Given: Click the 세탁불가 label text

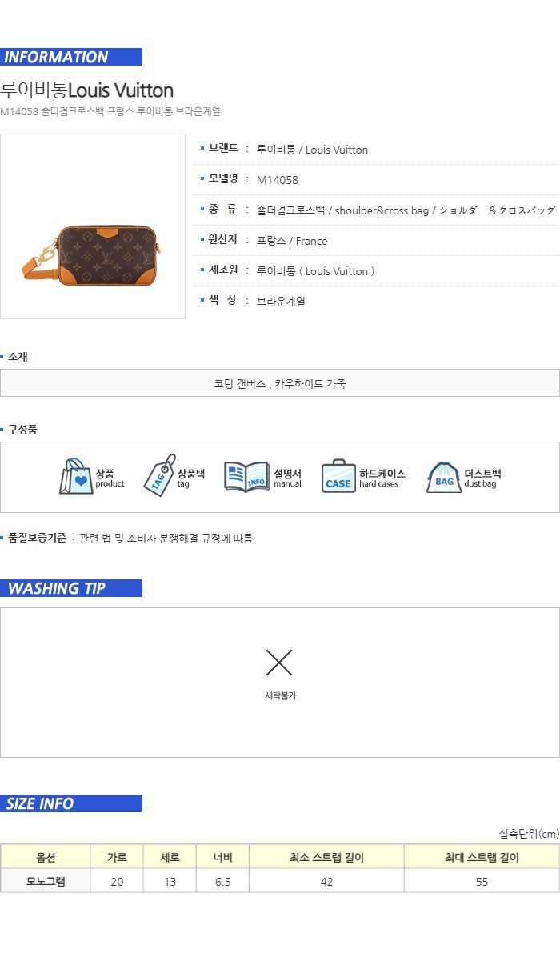Looking at the screenshot, I should coord(281,696).
